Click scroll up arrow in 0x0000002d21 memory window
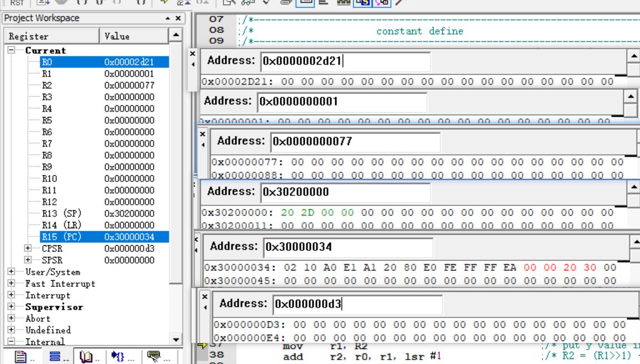Image resolution: width=640 pixels, height=364 pixels. tap(633, 56)
